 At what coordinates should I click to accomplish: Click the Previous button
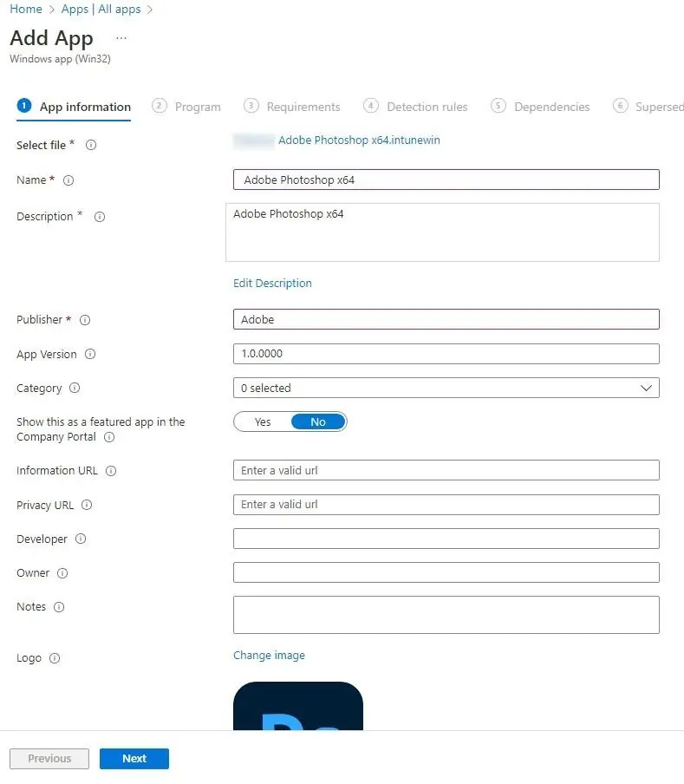(x=49, y=759)
